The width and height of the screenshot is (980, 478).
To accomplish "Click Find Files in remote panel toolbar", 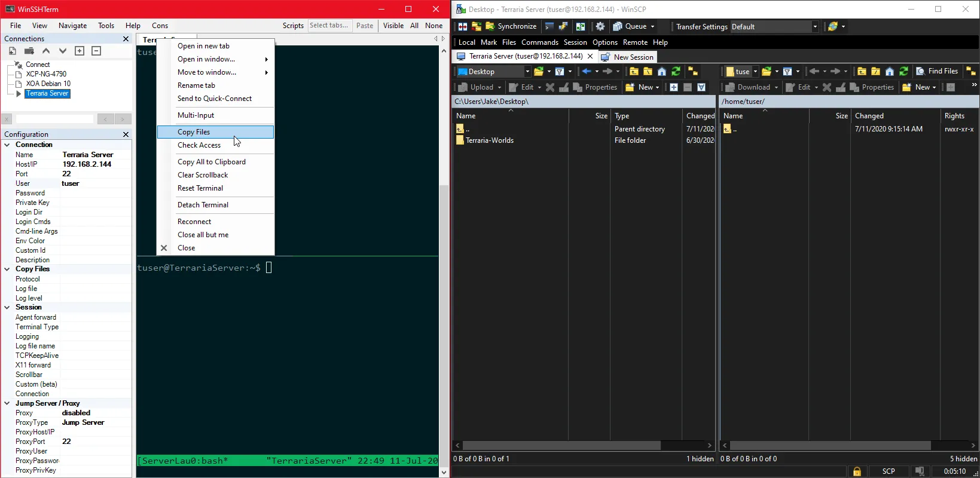I will coord(937,71).
